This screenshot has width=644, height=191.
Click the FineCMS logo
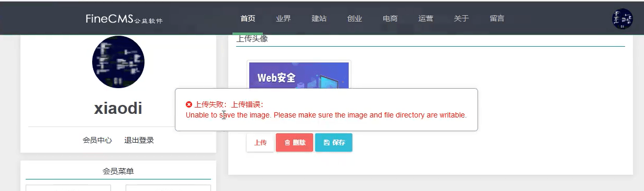point(124,19)
